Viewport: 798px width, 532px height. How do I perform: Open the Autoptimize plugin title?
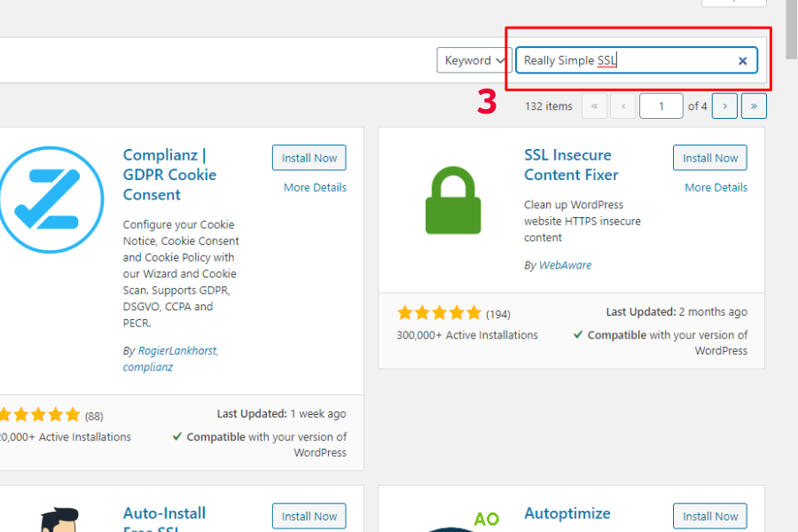(567, 513)
